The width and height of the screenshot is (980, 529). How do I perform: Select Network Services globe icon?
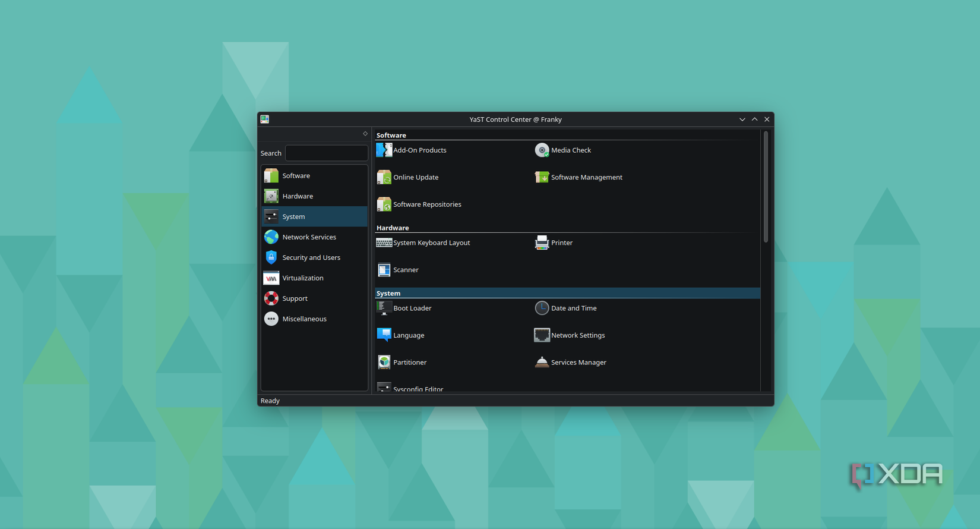pos(271,237)
